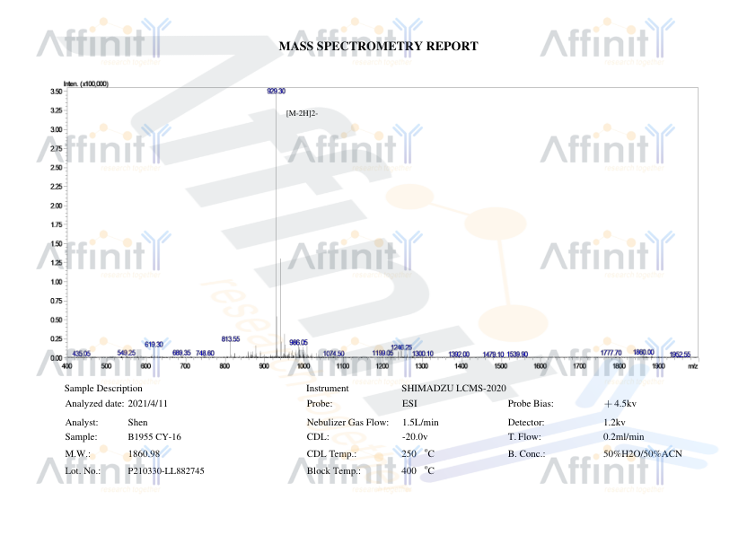The image size is (756, 535).
Task: Click peak label 1479.10
Action: pyautogui.click(x=493, y=355)
